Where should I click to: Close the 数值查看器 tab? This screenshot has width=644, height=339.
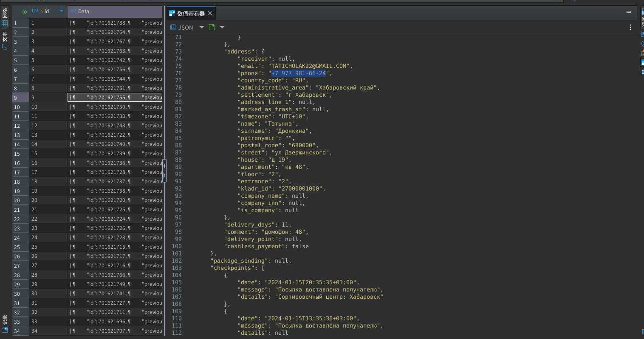[210, 14]
